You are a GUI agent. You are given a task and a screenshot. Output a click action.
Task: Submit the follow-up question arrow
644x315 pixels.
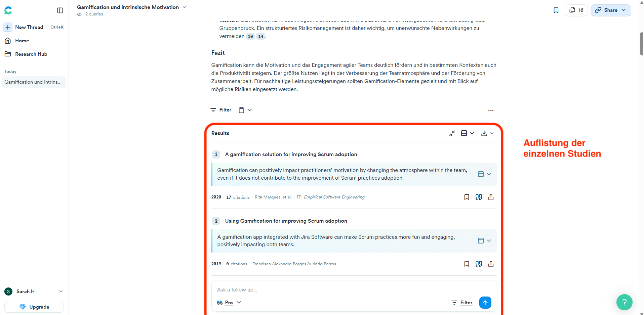pos(485,303)
